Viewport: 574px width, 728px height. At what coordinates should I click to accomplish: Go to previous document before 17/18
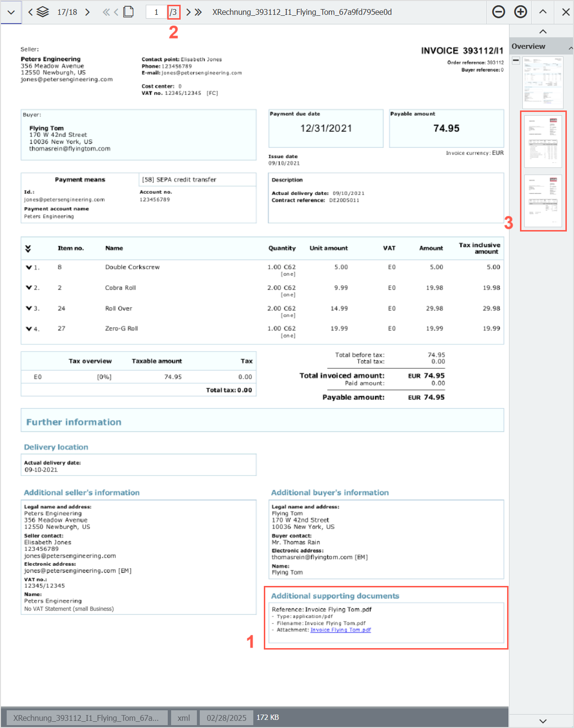[x=30, y=12]
